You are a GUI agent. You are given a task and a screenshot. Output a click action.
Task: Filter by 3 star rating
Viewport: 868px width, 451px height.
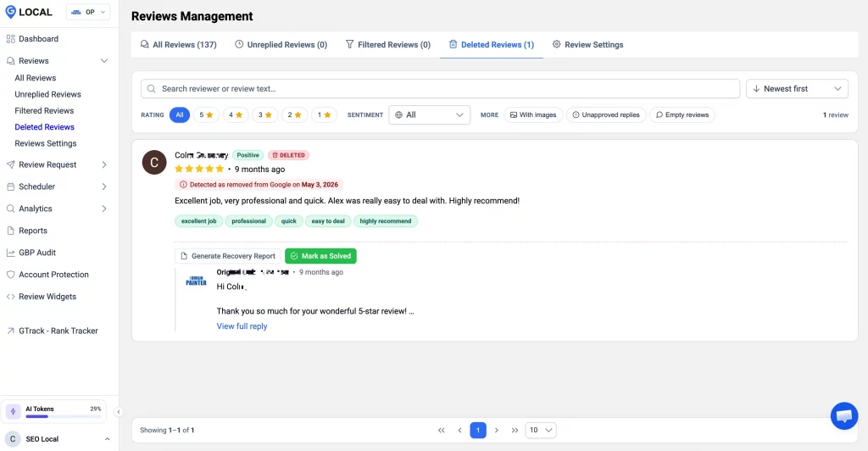coord(264,115)
